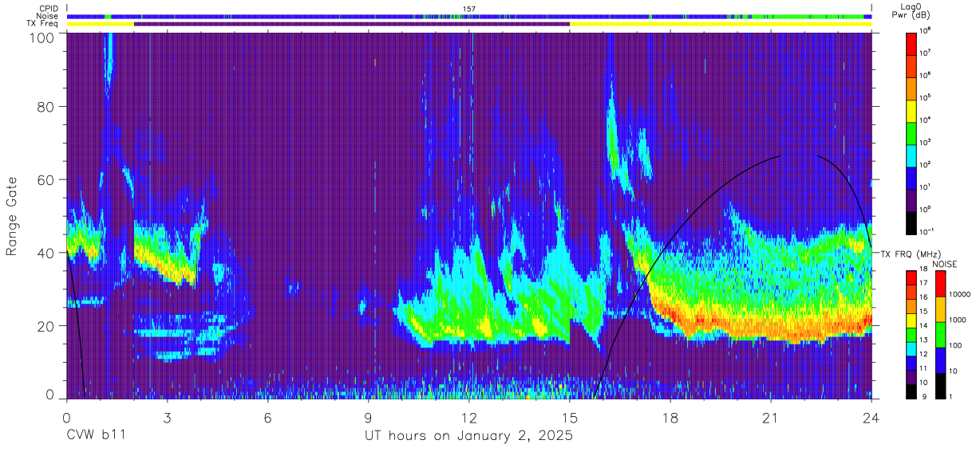Click the red segment of Lag0 Pwr colorbar

tap(912, 43)
